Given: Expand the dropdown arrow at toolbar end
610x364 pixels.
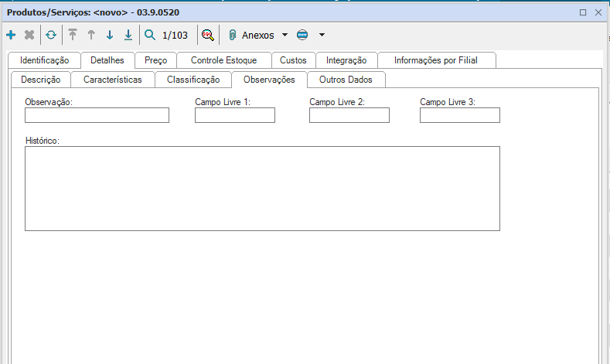Looking at the screenshot, I should (322, 35).
